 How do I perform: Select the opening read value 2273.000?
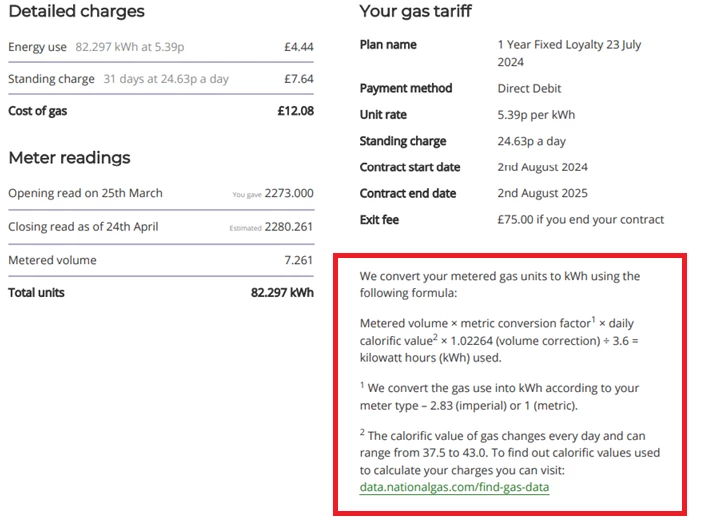point(288,194)
